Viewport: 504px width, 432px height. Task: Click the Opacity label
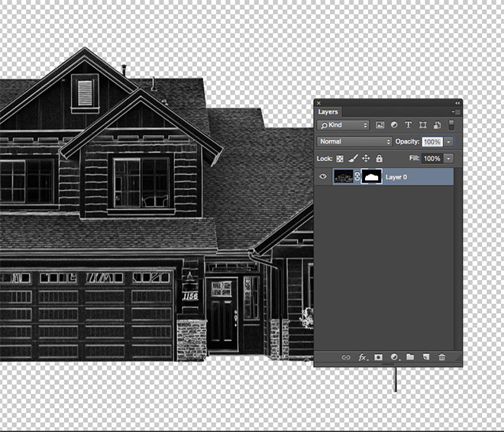point(407,142)
